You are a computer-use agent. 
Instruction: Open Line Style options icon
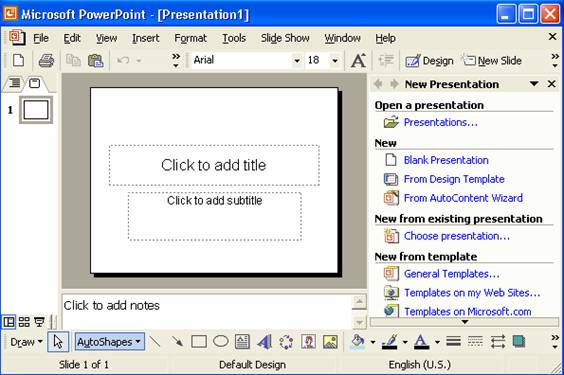pyautogui.click(x=454, y=341)
